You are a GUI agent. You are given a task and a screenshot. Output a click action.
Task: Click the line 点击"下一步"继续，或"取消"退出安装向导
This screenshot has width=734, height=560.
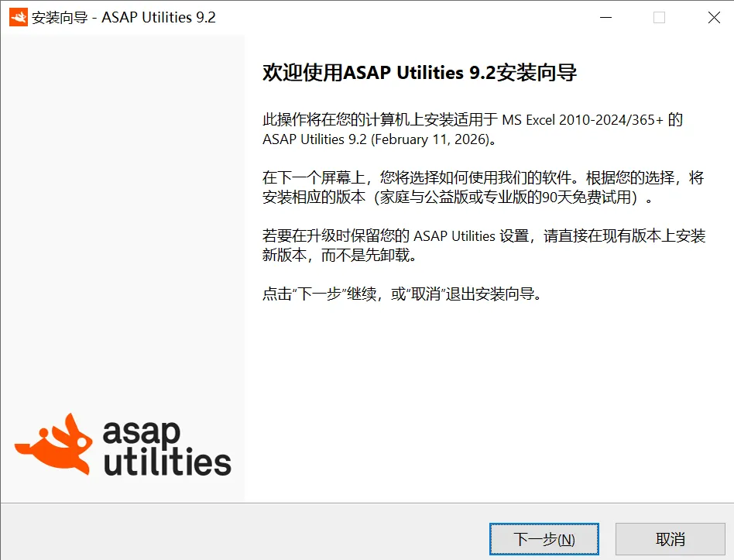(401, 294)
